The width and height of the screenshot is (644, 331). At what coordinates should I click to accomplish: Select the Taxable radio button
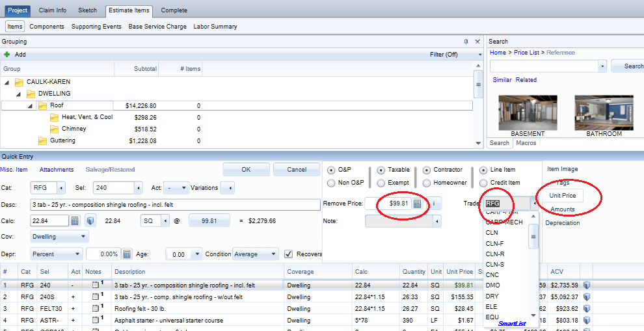381,170
